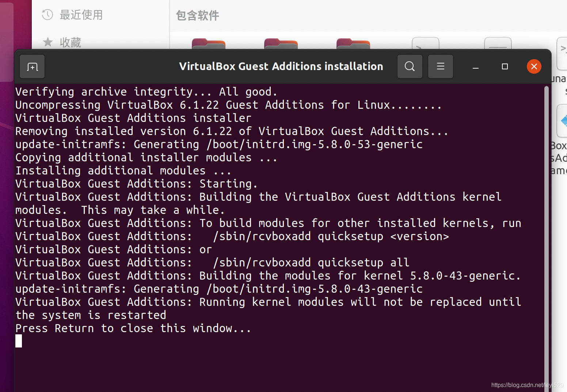The image size is (567, 392).
Task: Minimize the Guest Additions terminal window
Action: 475,66
